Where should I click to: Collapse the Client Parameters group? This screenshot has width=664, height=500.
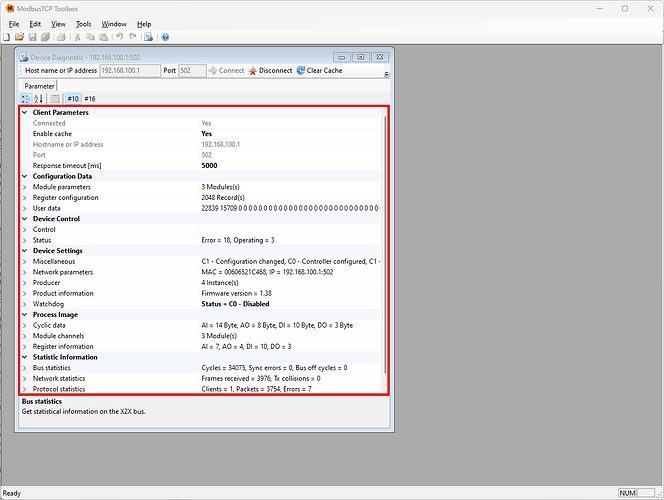tap(25, 113)
